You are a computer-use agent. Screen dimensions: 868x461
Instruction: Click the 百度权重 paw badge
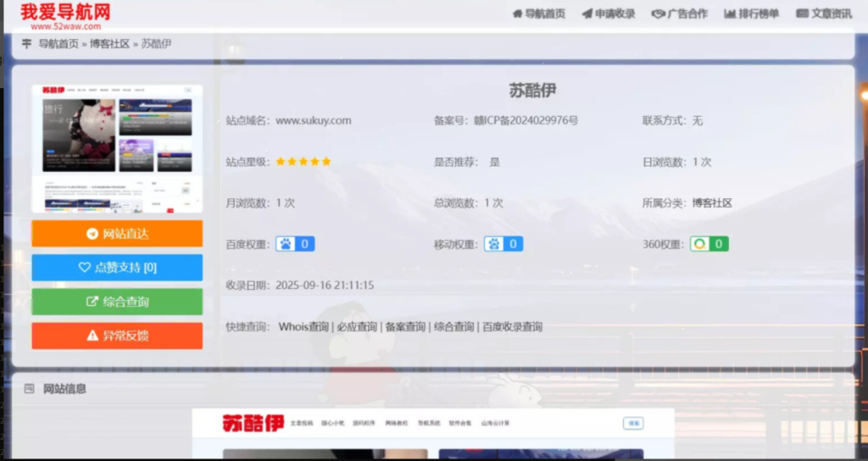[x=295, y=244]
